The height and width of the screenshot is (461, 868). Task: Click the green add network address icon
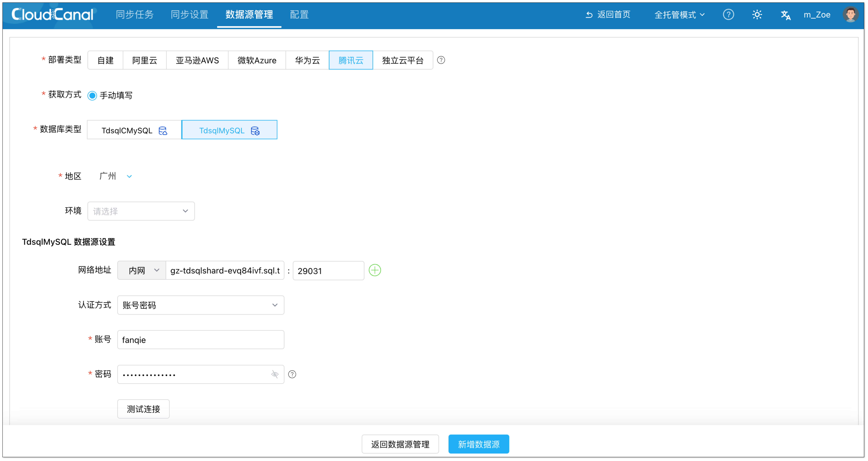375,270
